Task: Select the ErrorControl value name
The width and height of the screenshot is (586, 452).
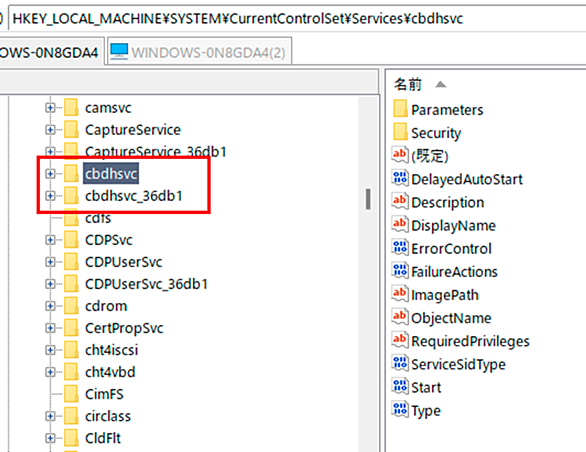Action: [x=451, y=249]
